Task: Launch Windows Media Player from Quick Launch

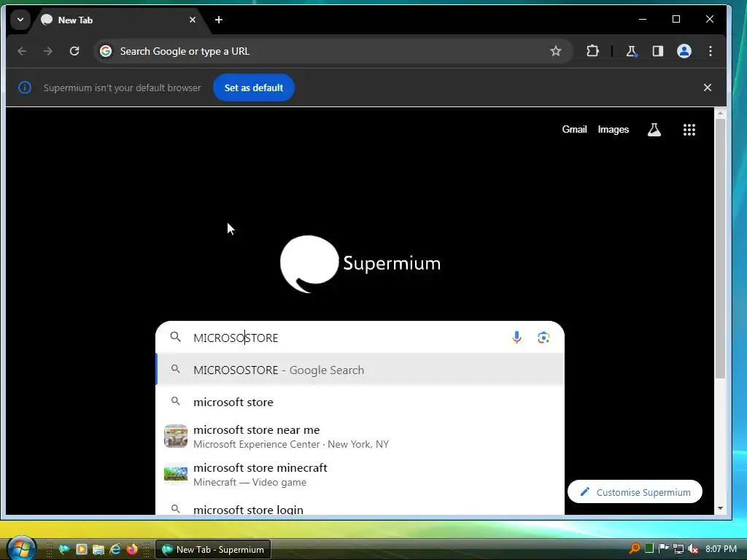Action: click(x=82, y=549)
